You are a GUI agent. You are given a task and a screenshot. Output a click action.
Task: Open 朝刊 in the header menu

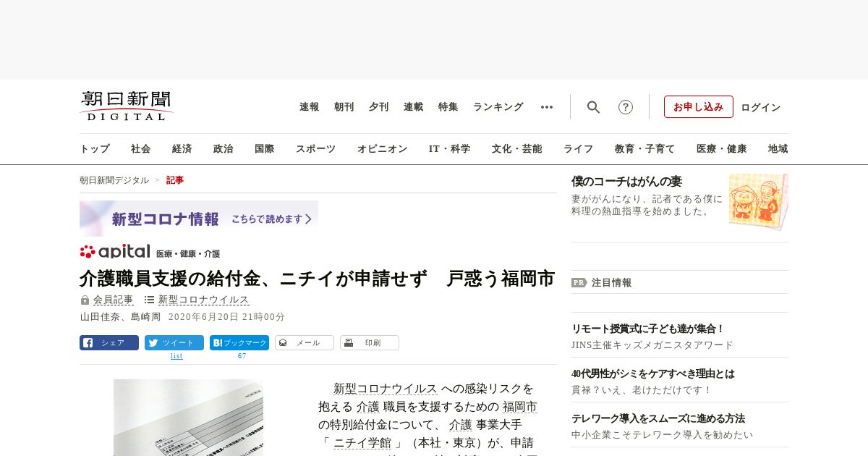coord(344,107)
